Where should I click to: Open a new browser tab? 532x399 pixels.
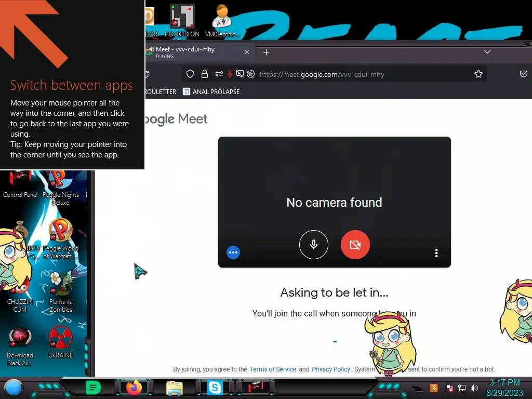pyautogui.click(x=267, y=52)
